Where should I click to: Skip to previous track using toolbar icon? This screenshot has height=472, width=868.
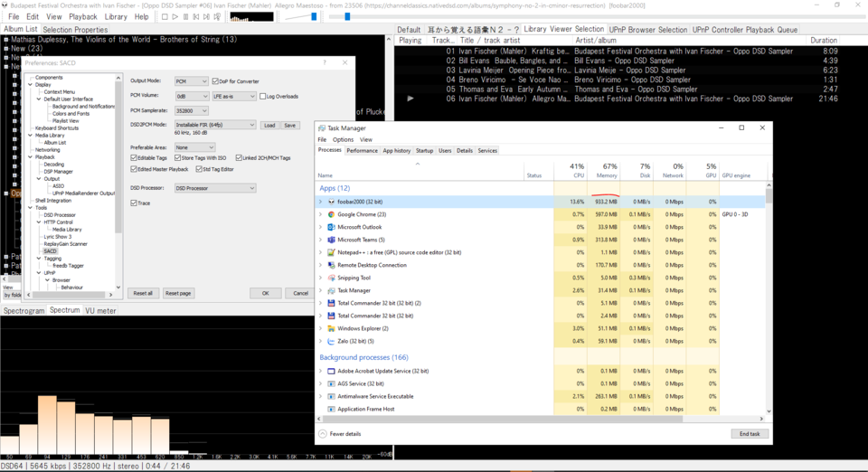(196, 17)
